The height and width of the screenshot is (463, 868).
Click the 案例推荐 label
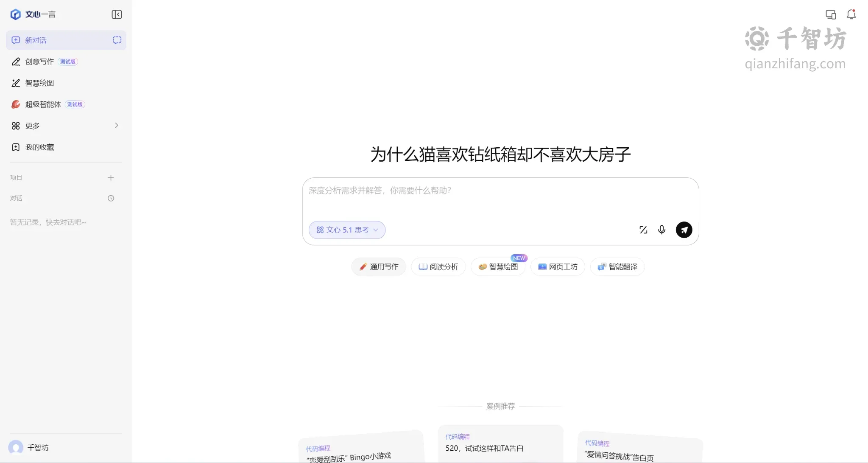500,406
